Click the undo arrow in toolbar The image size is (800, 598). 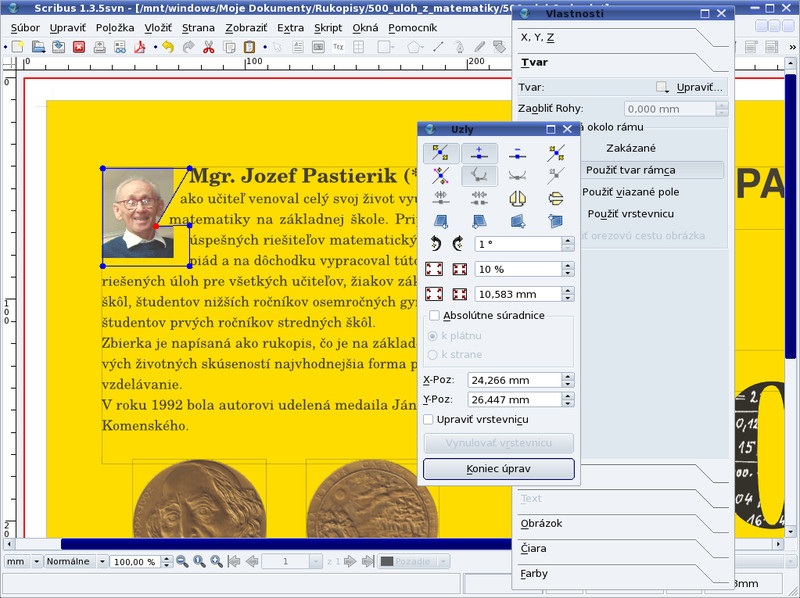167,46
